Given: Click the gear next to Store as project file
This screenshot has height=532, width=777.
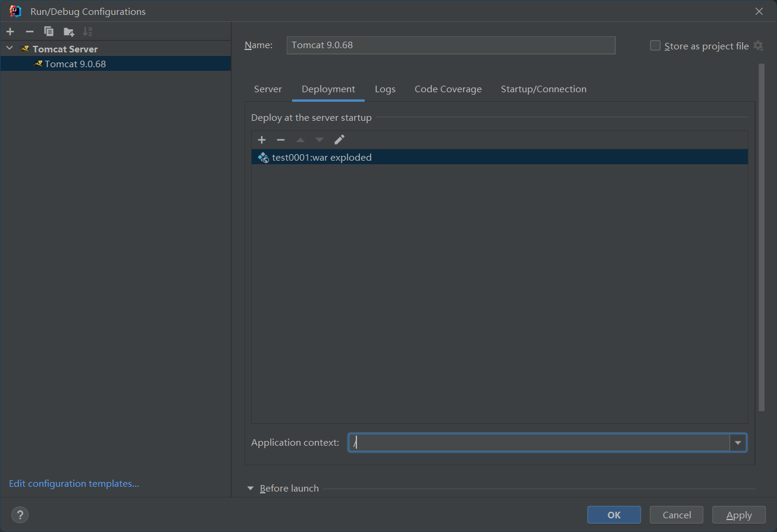Looking at the screenshot, I should coord(758,46).
